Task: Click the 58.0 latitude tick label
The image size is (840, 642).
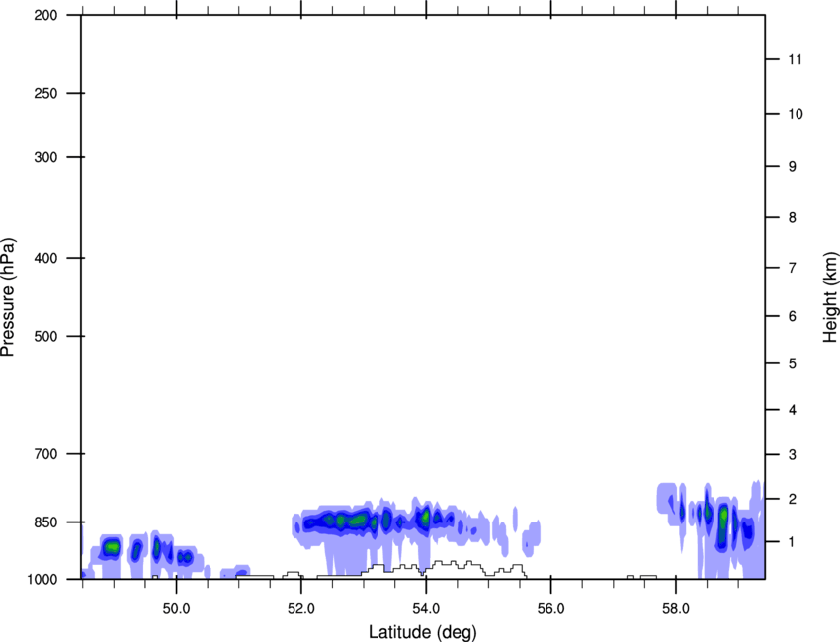Action: tap(676, 609)
